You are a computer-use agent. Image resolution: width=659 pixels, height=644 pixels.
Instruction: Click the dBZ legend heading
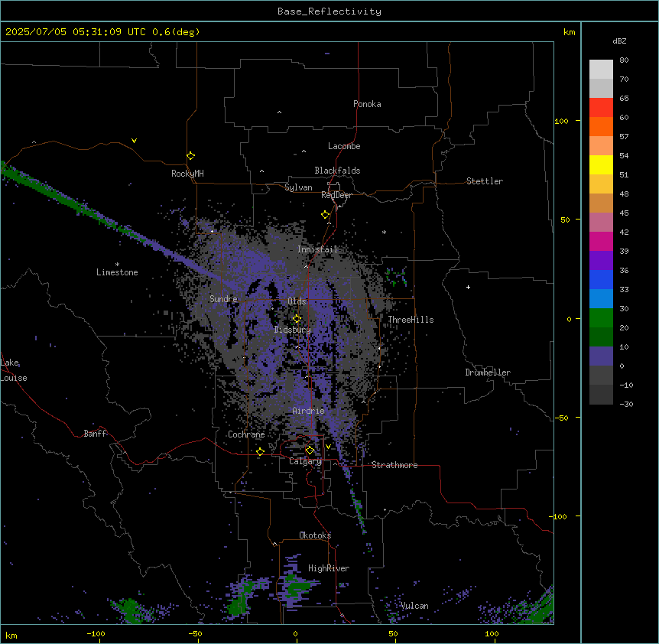point(619,41)
